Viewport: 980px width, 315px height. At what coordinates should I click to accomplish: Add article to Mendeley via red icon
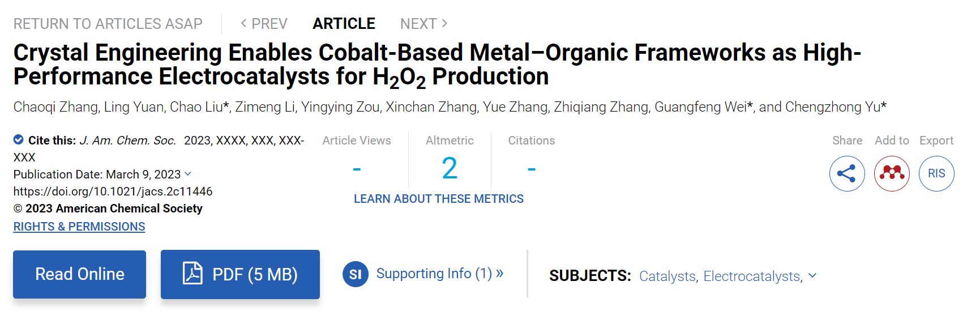pos(892,173)
